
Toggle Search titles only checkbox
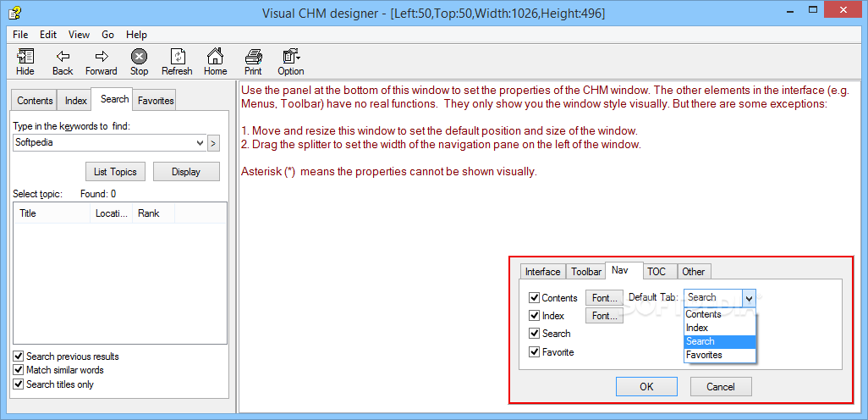[19, 384]
